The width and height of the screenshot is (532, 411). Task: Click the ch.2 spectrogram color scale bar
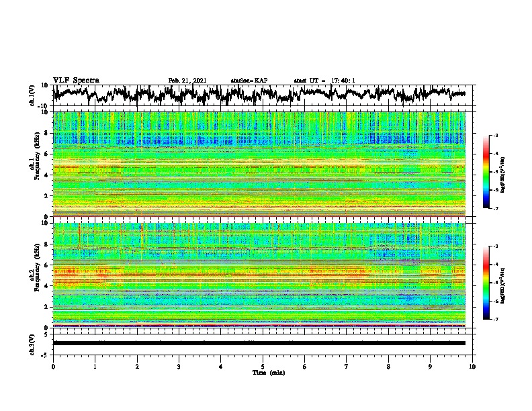pyautogui.click(x=486, y=283)
